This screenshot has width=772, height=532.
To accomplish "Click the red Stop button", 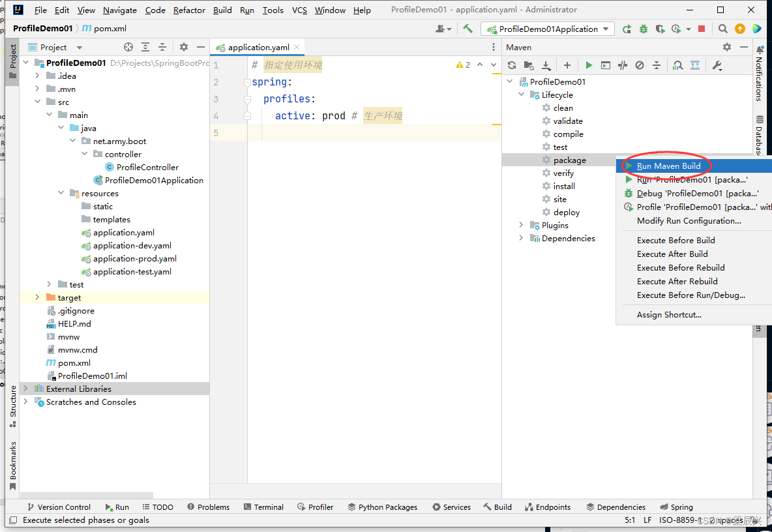I will (702, 29).
